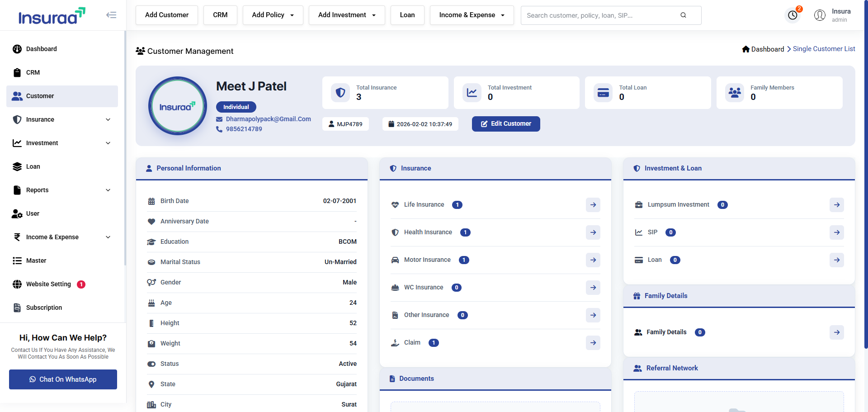Collapse sidebar using the hamburger arrow icon
Screen dimensions: 868x412
pos(111,15)
